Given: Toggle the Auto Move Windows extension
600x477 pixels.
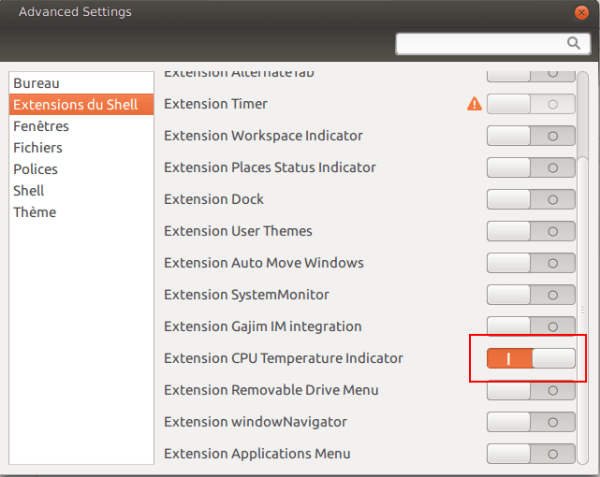Looking at the screenshot, I should [x=531, y=263].
